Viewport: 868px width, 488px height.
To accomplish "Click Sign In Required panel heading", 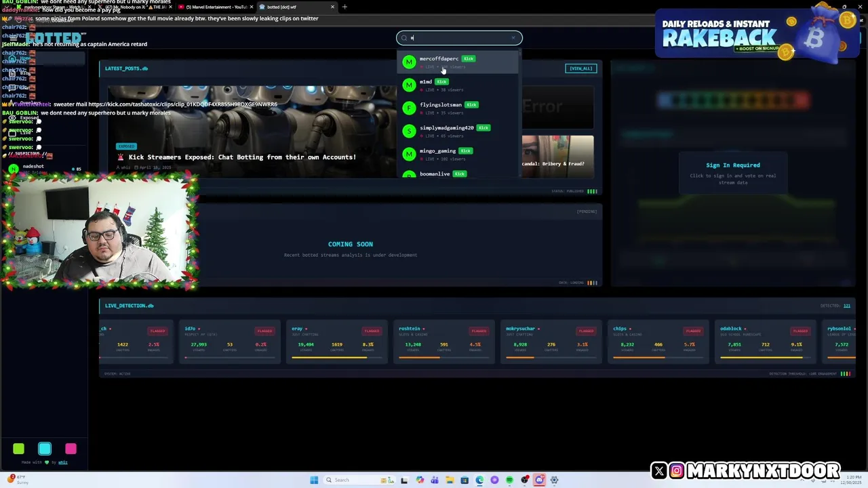I will (733, 165).
